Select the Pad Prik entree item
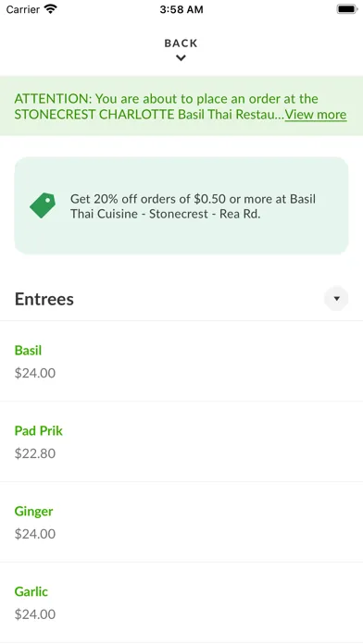Image resolution: width=363 pixels, height=644 pixels. [x=181, y=441]
